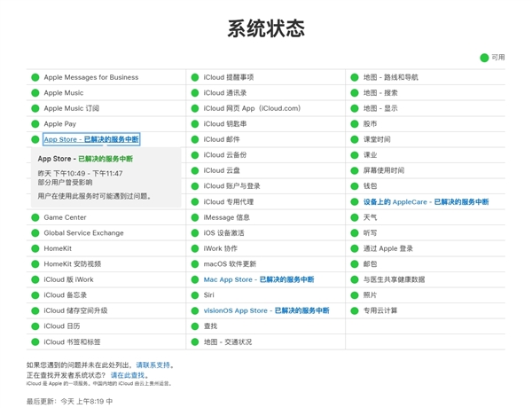The width and height of the screenshot is (532, 408).
Task: Expand 设备上的 AppleCare outage details
Action: pos(426,202)
